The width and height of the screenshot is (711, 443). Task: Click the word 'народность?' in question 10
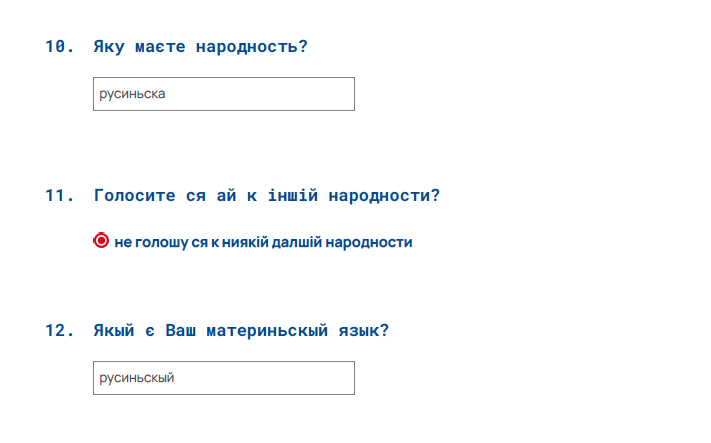[252, 46]
